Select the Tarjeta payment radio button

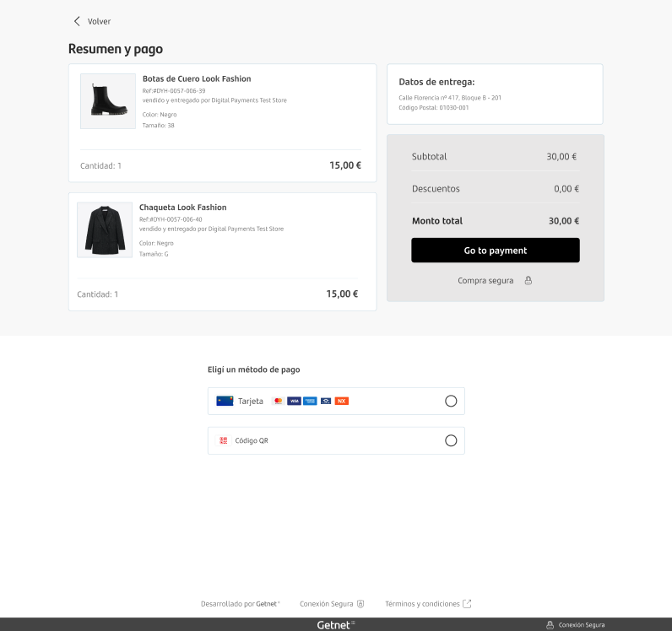click(x=451, y=401)
